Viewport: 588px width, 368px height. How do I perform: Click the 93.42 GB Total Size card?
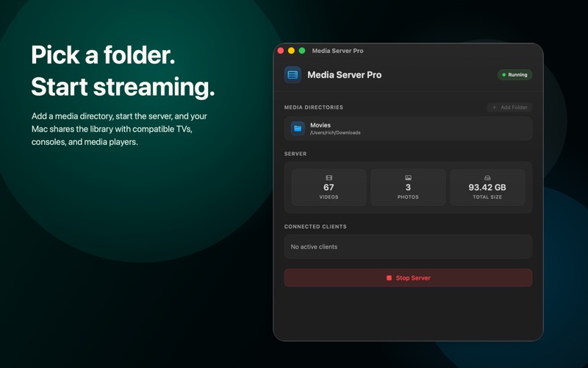487,187
